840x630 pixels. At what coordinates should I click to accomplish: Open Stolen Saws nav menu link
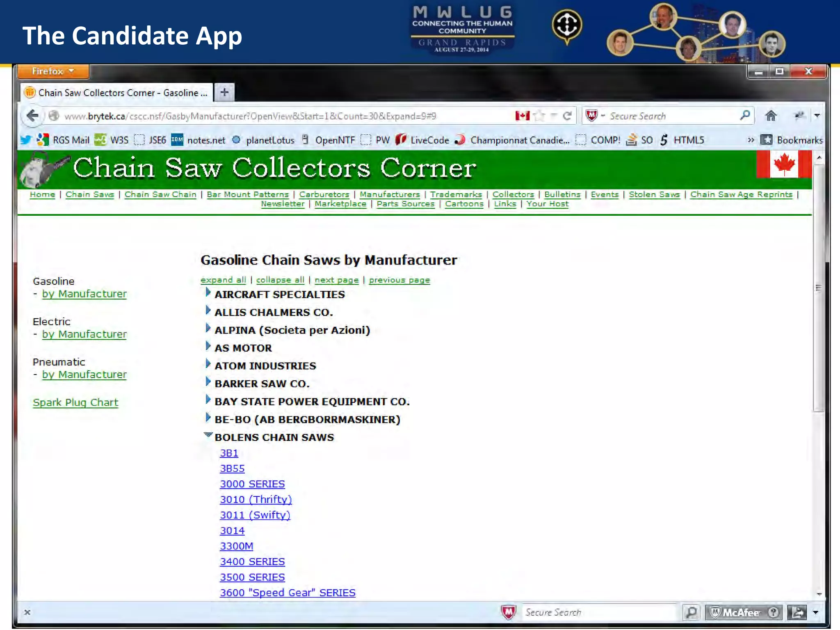654,194
